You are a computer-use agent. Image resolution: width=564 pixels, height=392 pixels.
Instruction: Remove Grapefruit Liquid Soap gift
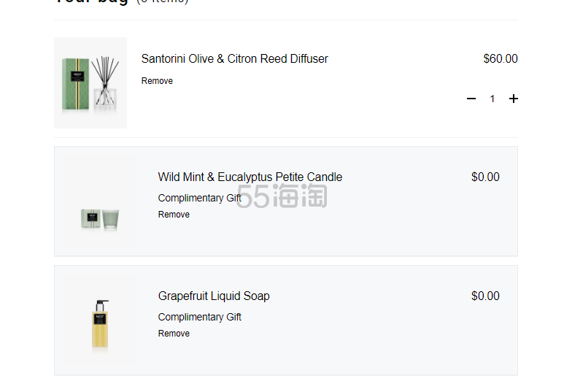(174, 334)
